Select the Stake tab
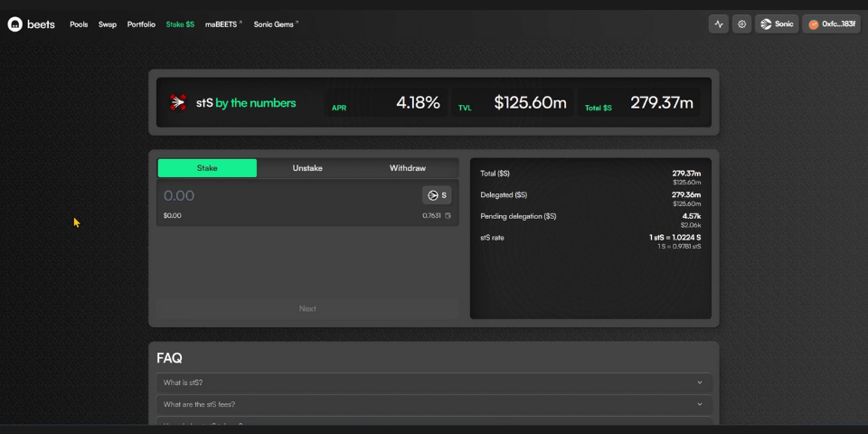Viewport: 868px width, 434px height. click(x=207, y=168)
